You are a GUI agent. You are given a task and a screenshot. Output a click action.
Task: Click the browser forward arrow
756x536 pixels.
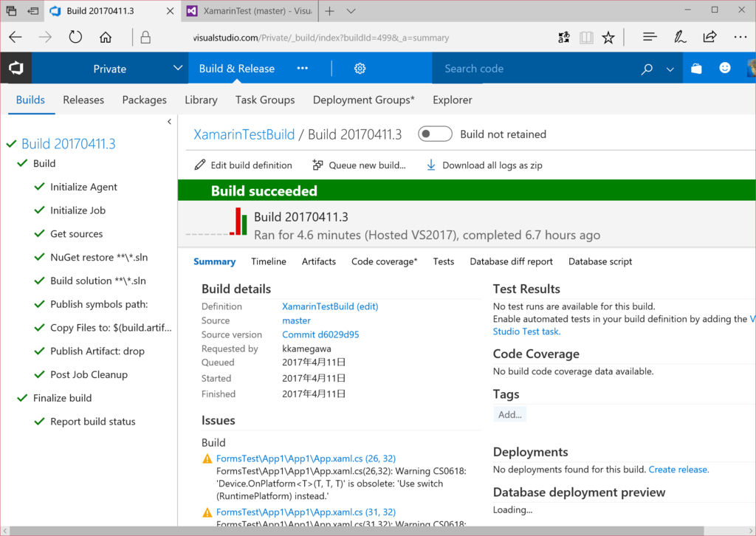coord(45,37)
